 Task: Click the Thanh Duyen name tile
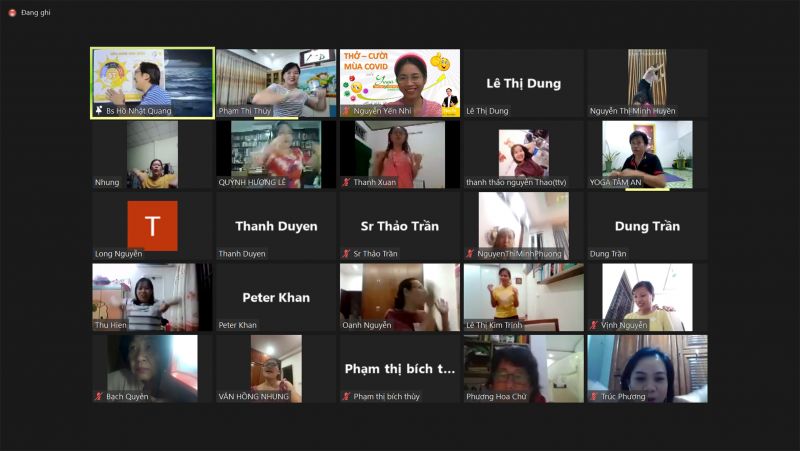(x=276, y=226)
